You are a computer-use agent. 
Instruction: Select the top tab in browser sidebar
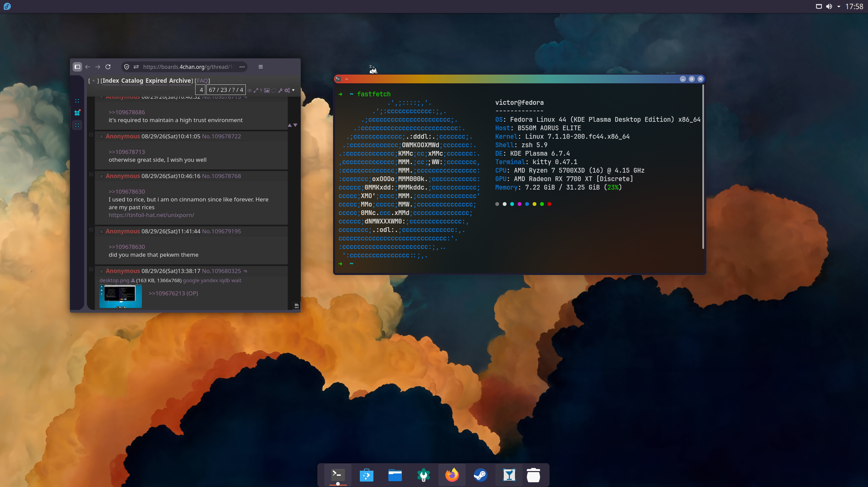click(77, 101)
